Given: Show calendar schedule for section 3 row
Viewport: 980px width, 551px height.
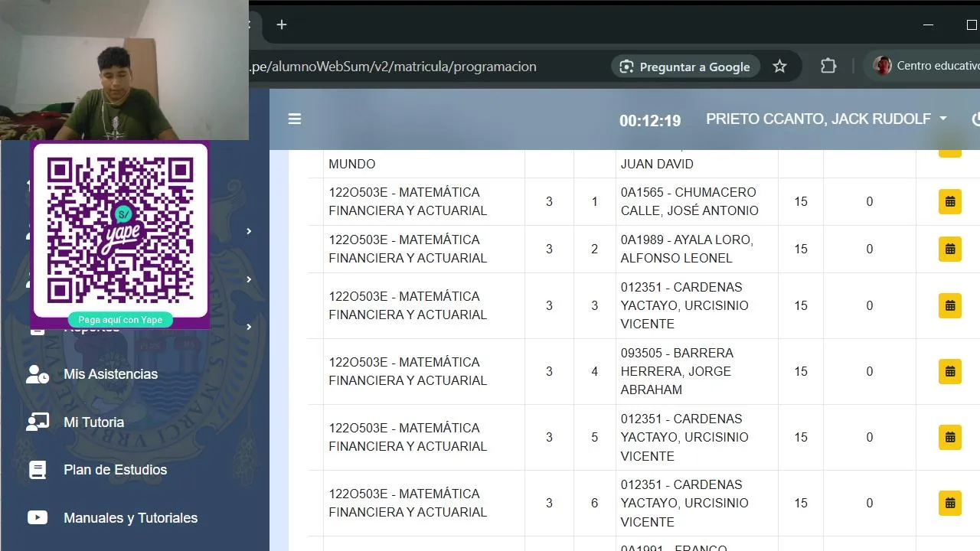Looking at the screenshot, I should [x=950, y=306].
